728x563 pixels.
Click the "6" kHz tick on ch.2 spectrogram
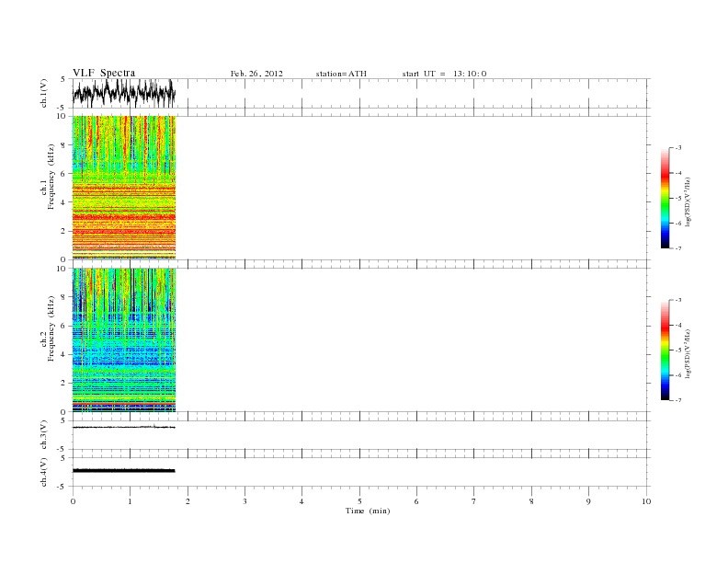pyautogui.click(x=63, y=326)
